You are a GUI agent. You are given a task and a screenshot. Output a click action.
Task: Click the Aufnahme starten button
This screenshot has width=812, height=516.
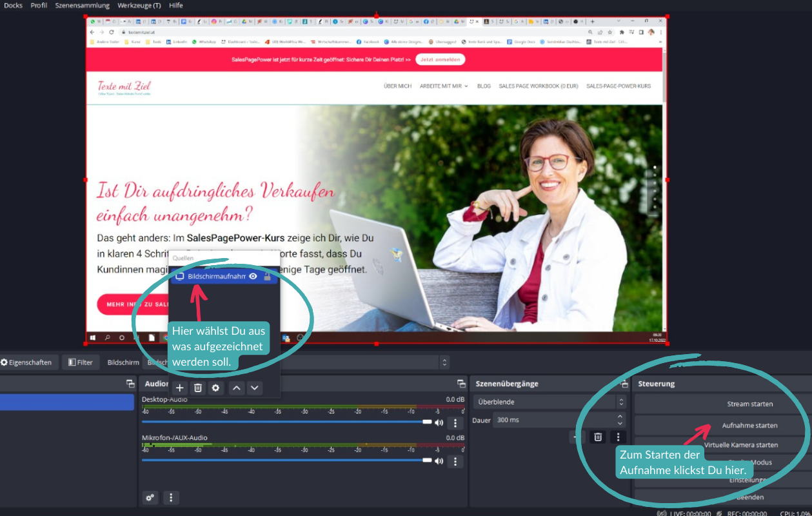(x=749, y=425)
